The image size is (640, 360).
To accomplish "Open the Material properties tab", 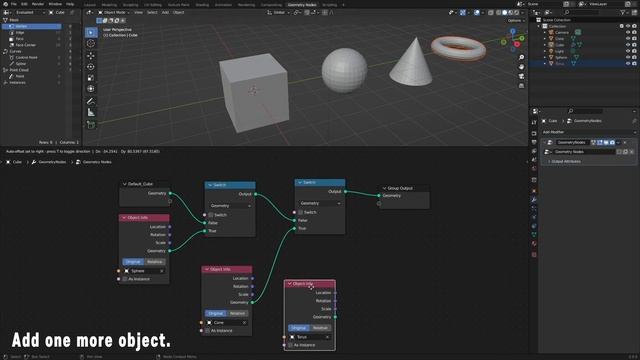I will pos(534,244).
